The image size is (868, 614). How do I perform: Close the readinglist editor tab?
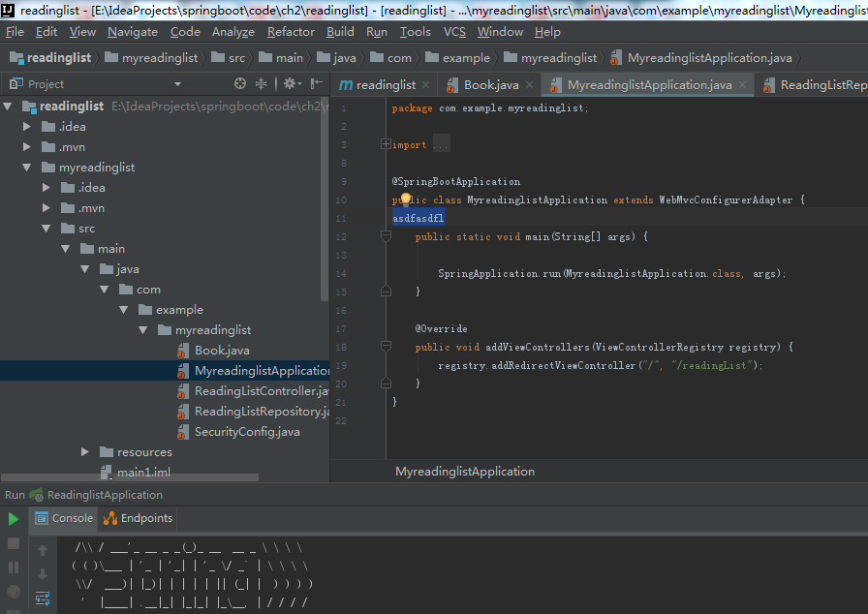[x=425, y=84]
